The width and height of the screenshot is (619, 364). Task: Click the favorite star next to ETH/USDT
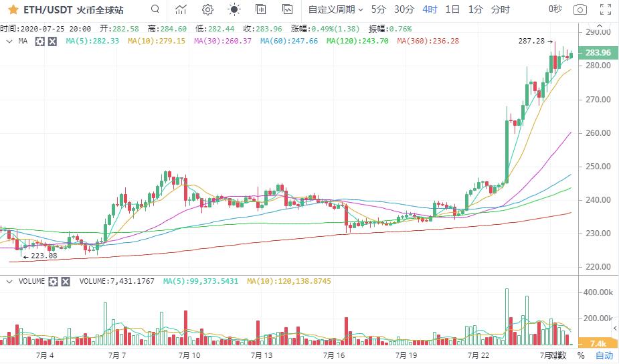click(x=13, y=9)
